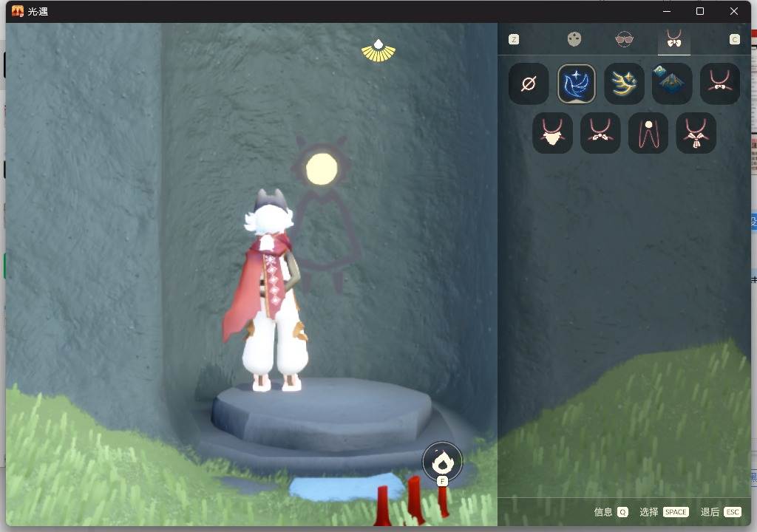757x532 pixels.
Task: Equip the necklace with small bowtie
Action: pos(600,133)
